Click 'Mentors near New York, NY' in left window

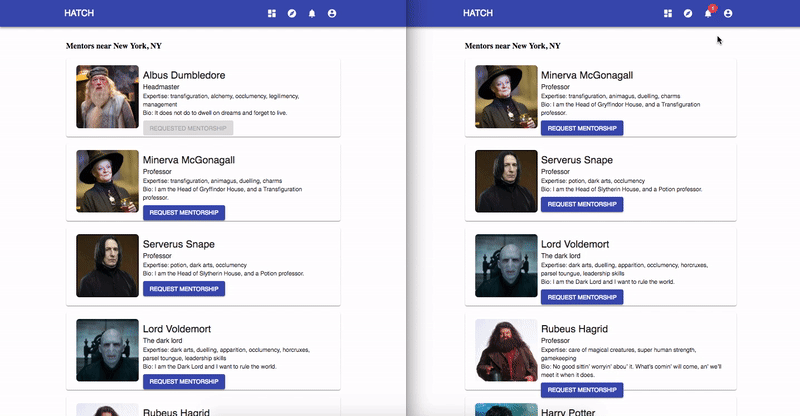coord(114,46)
